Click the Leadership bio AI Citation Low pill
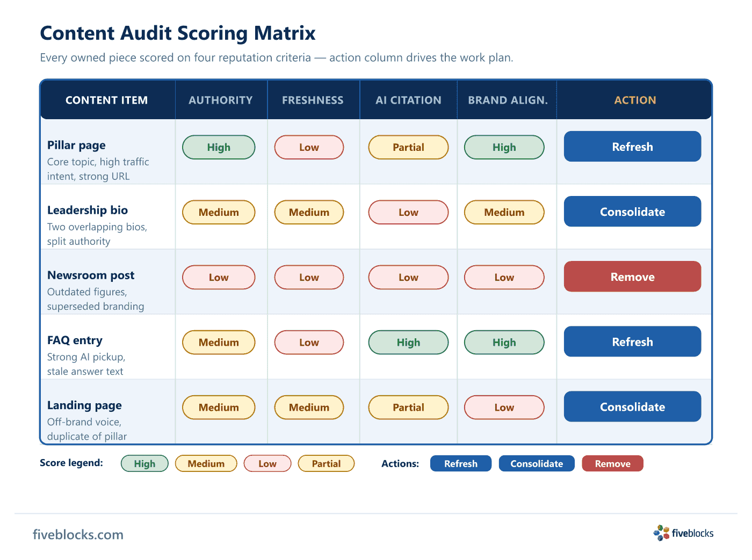752x560 pixels. [408, 212]
